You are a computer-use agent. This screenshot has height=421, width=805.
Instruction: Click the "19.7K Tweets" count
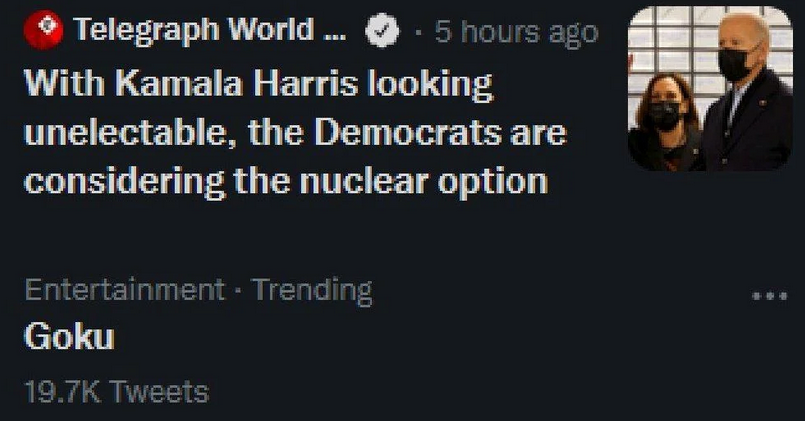click(x=116, y=391)
